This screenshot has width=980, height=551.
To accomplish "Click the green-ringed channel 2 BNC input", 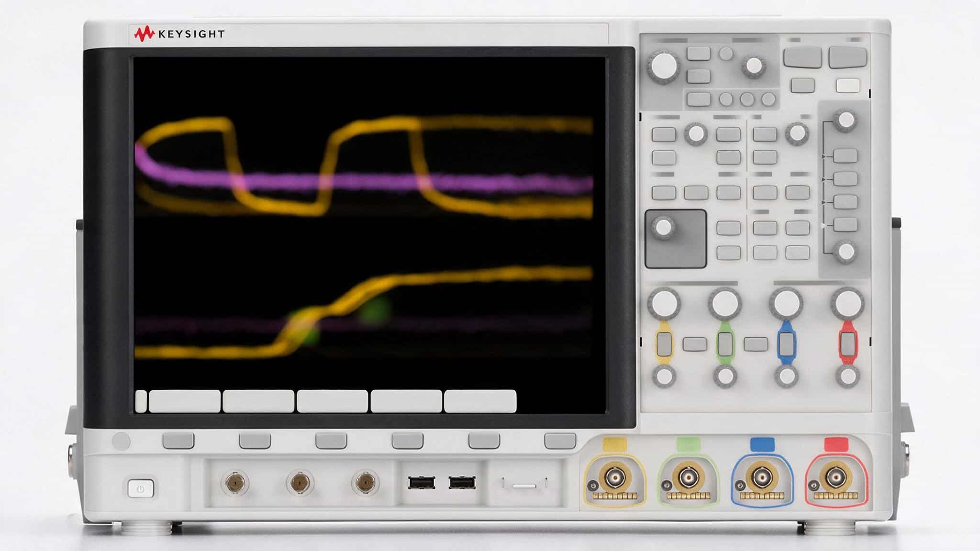I will pyautogui.click(x=688, y=477).
